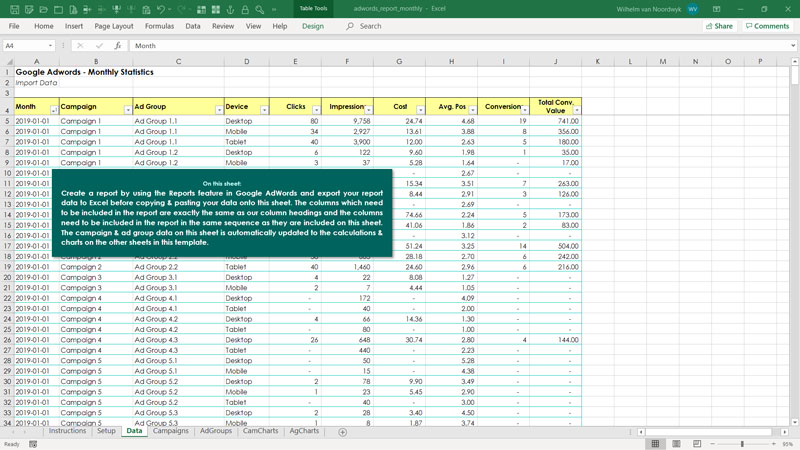Open the Total Conv. Value filter dropdown
Screen dimensions: 800x450
pos(577,110)
